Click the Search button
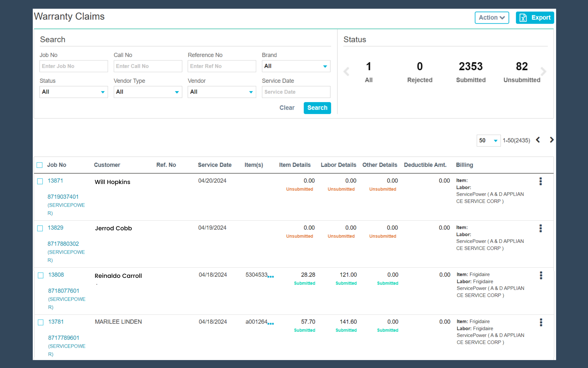Viewport: 588px width, 368px height. click(x=317, y=108)
